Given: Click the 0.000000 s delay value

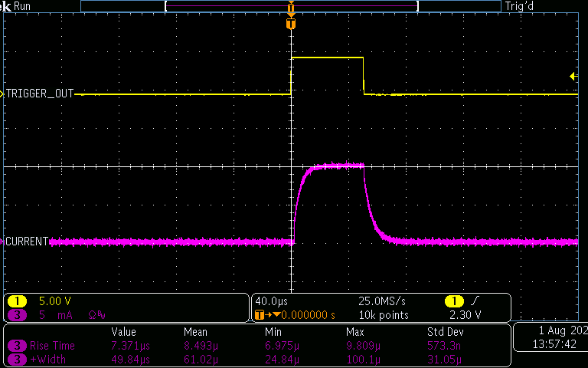Looking at the screenshot, I should (x=308, y=314).
